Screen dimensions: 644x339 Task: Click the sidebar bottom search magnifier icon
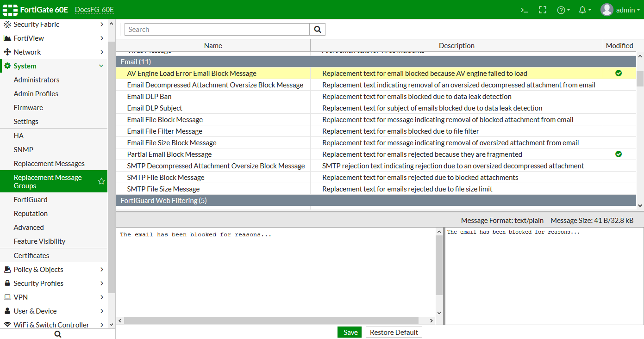pyautogui.click(x=58, y=334)
